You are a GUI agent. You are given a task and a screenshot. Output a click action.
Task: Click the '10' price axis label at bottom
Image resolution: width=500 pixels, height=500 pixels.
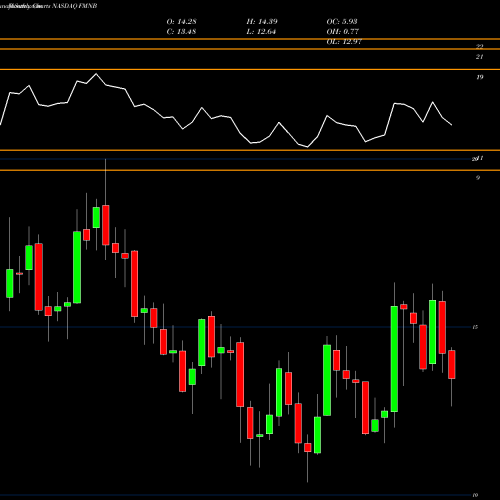click(475, 495)
